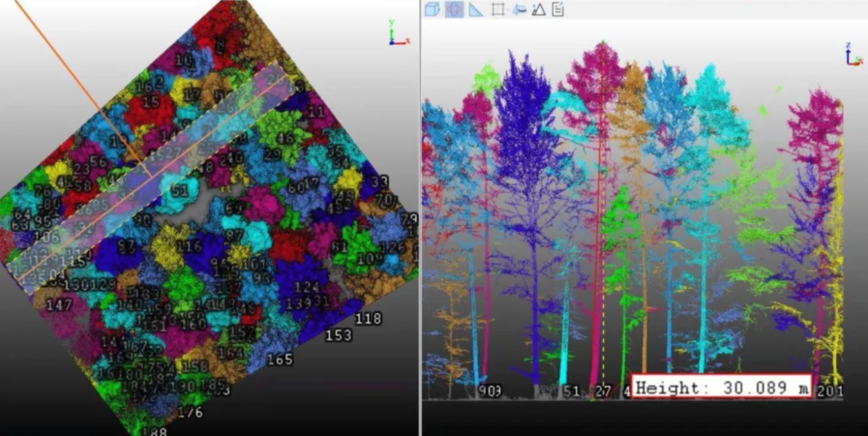Click the Z axis gizmo in profile view
The width and height of the screenshot is (868, 436).
(x=852, y=54)
